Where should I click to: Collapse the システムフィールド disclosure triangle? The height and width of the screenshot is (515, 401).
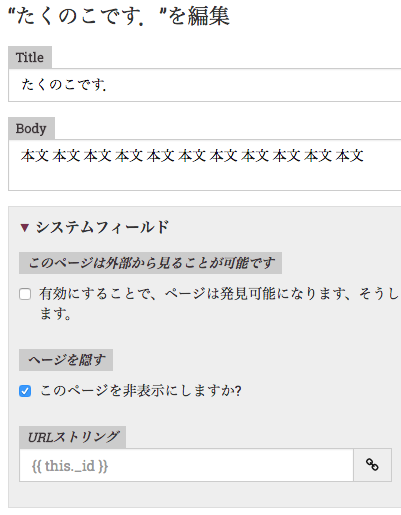point(24,228)
